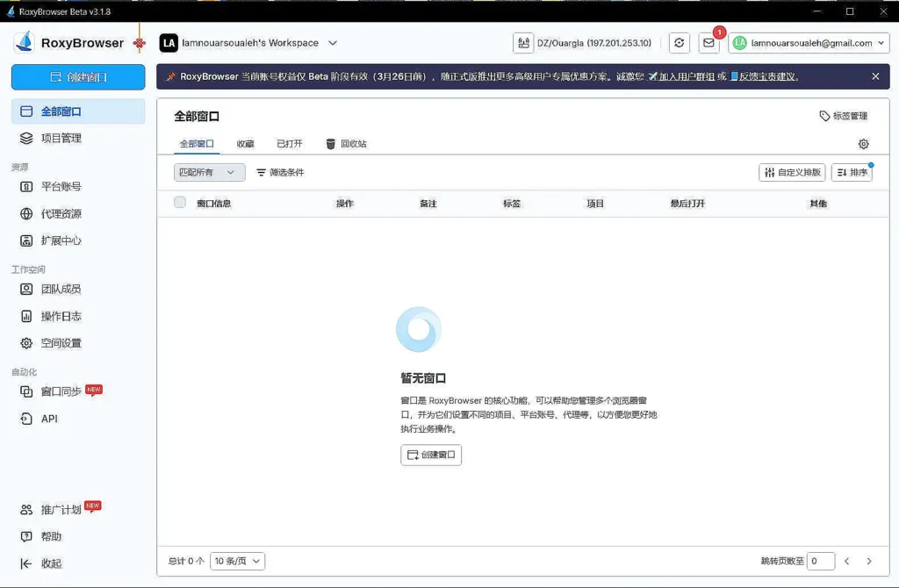Click the table settings gear icon
Screen dimensions: 899x588
pos(864,144)
